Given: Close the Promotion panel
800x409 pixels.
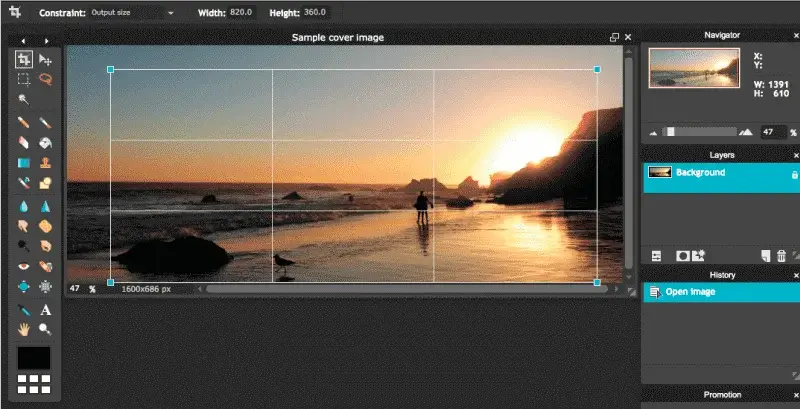Looking at the screenshot, I should 796,395.
